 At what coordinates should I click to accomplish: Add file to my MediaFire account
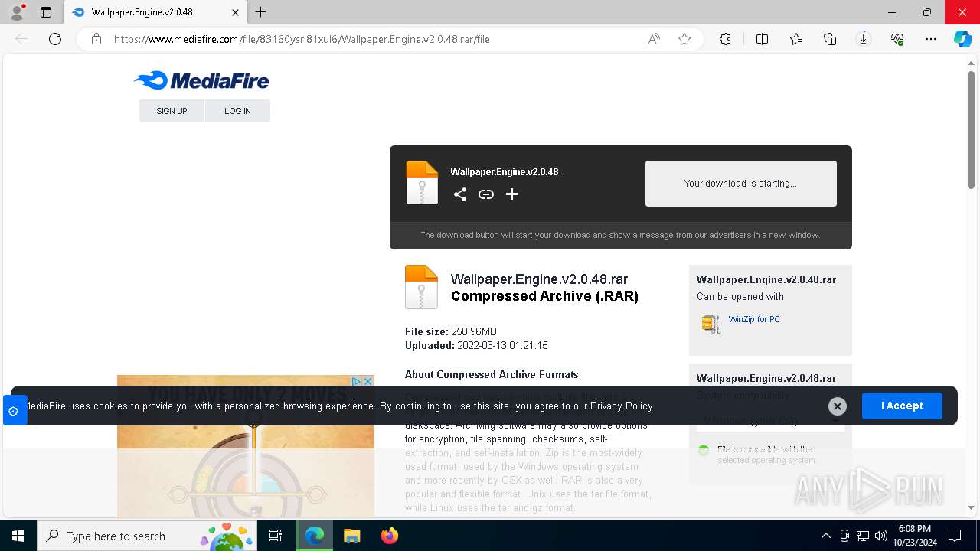coord(512,194)
